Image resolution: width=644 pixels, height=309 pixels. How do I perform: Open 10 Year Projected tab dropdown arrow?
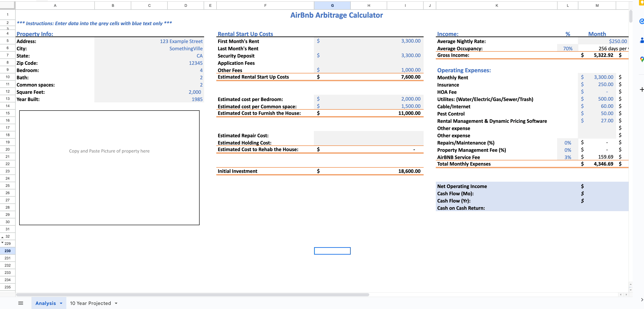coord(116,303)
